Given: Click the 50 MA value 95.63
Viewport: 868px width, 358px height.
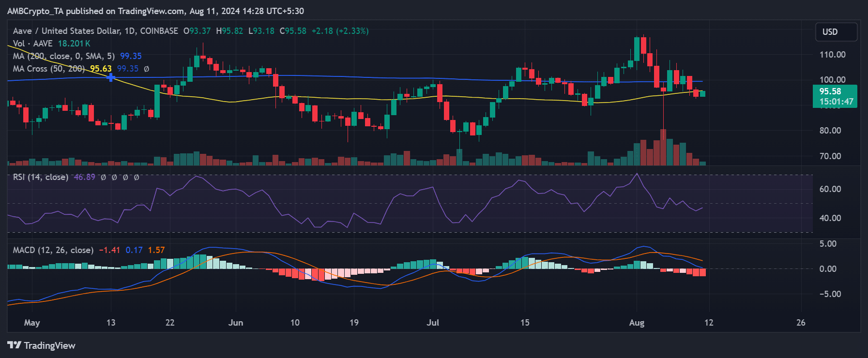Looking at the screenshot, I should coord(101,69).
